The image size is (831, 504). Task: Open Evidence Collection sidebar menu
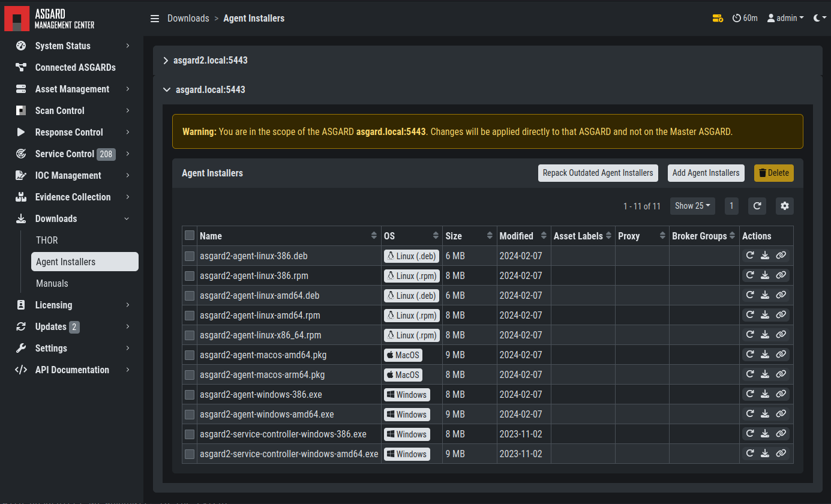pyautogui.click(x=72, y=197)
